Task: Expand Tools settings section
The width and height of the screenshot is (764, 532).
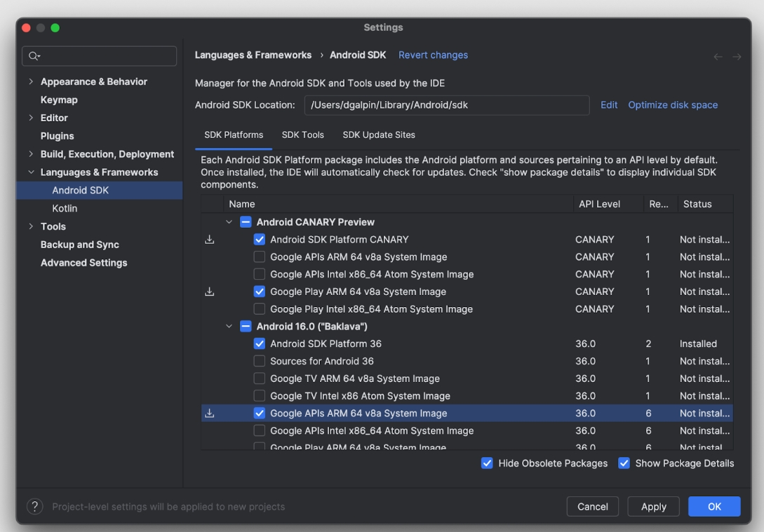Action: tap(31, 226)
